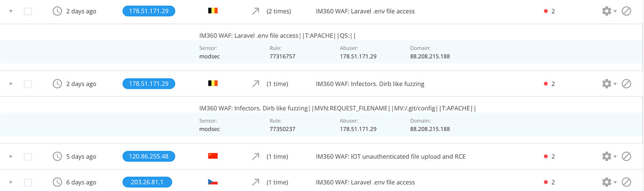Click the arrow icon on the 120.86.255.48 row
This screenshot has height=191, width=644.
click(x=255, y=156)
